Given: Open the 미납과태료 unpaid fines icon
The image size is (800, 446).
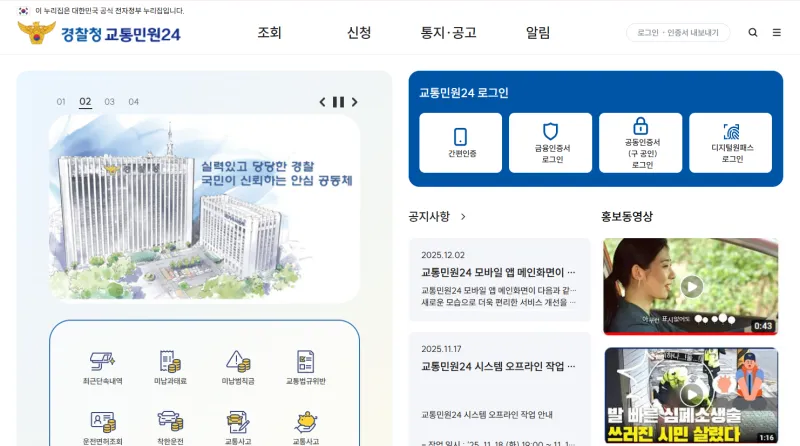Looking at the screenshot, I should tap(170, 362).
